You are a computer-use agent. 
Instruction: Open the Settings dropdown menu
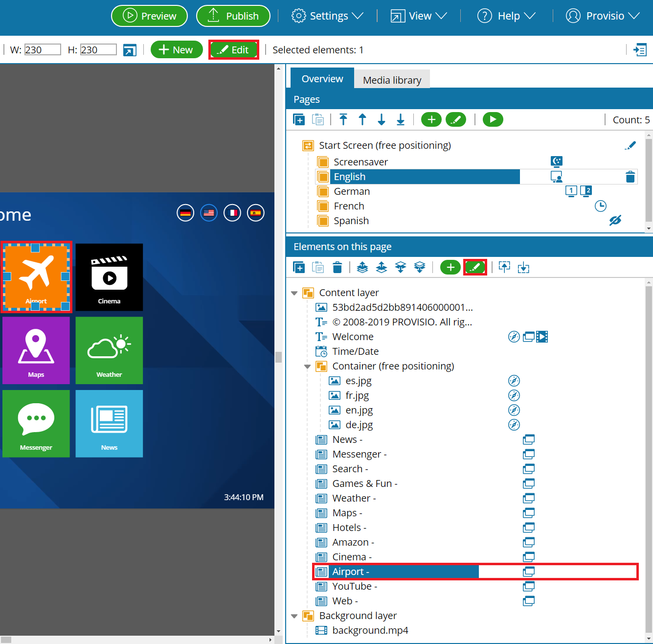327,16
